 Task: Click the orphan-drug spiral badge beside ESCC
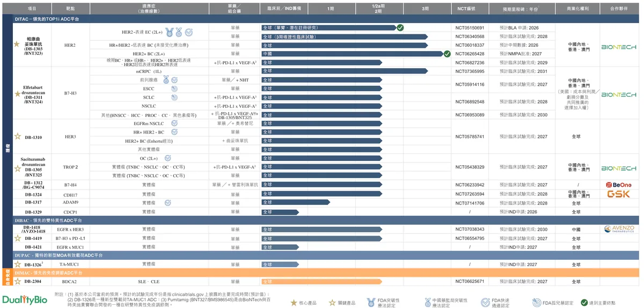174,89
